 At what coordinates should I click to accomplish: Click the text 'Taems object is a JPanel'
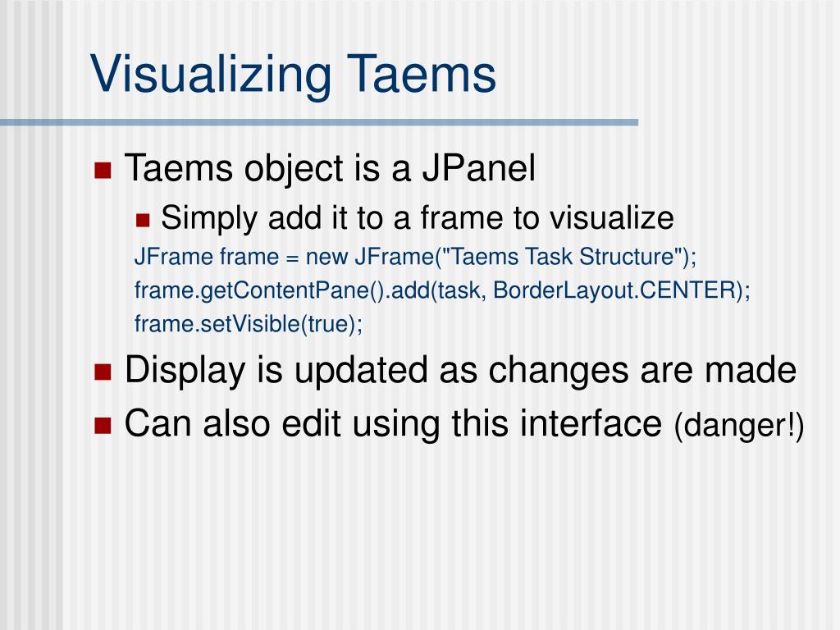330,169
